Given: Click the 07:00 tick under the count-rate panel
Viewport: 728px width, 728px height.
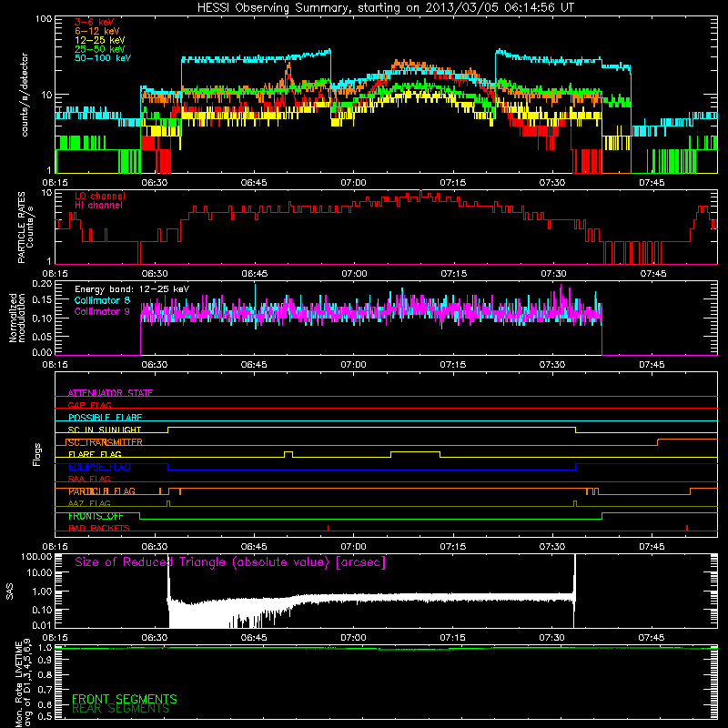Looking at the screenshot, I should pyautogui.click(x=353, y=183).
